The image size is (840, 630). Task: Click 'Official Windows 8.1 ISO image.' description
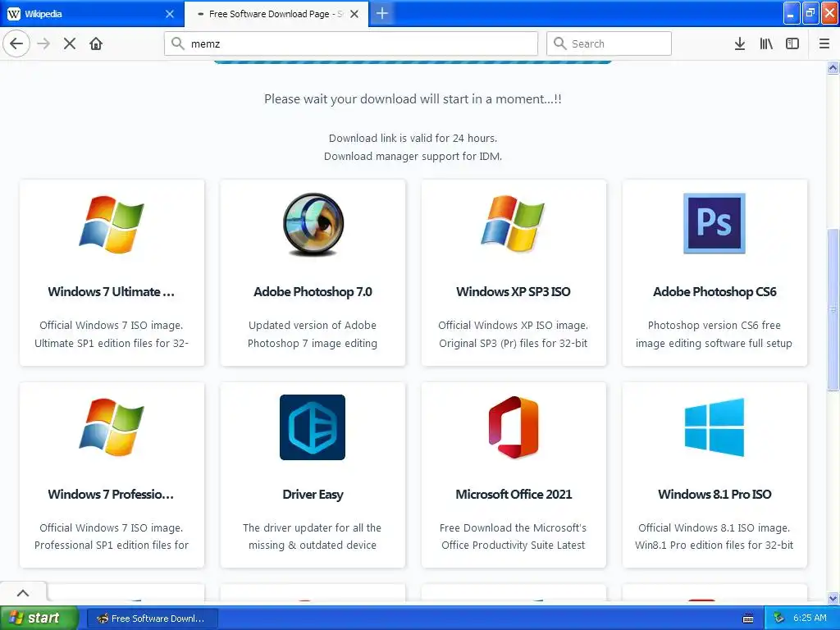[x=714, y=527]
